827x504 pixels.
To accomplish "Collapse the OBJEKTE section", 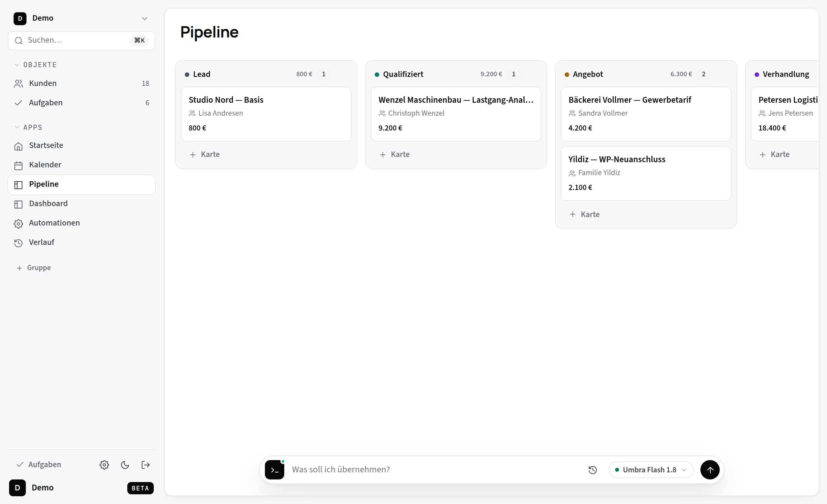I will point(36,65).
